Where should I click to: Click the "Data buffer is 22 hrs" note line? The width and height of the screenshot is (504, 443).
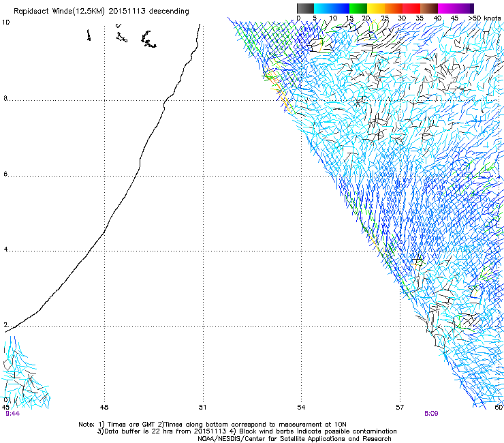tap(247, 431)
